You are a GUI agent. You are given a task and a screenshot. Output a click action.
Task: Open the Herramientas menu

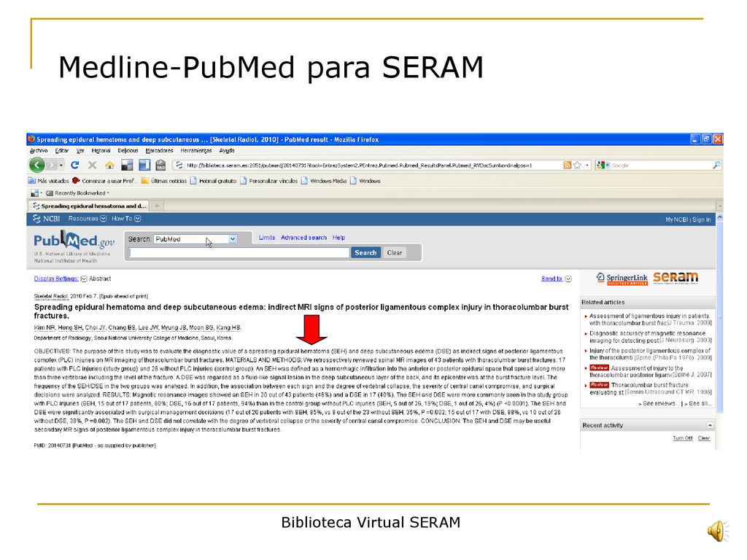(196, 150)
